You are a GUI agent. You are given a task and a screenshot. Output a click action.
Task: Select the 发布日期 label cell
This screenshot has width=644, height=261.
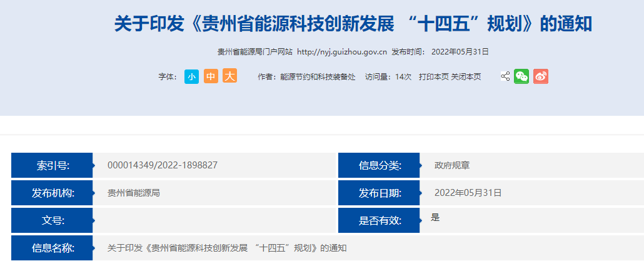click(380, 193)
